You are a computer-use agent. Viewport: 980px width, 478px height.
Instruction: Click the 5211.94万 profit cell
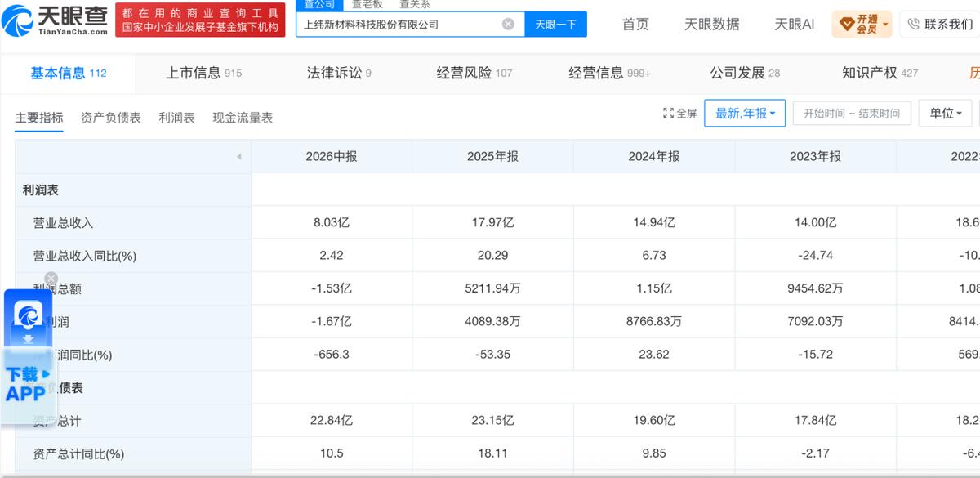click(x=492, y=288)
